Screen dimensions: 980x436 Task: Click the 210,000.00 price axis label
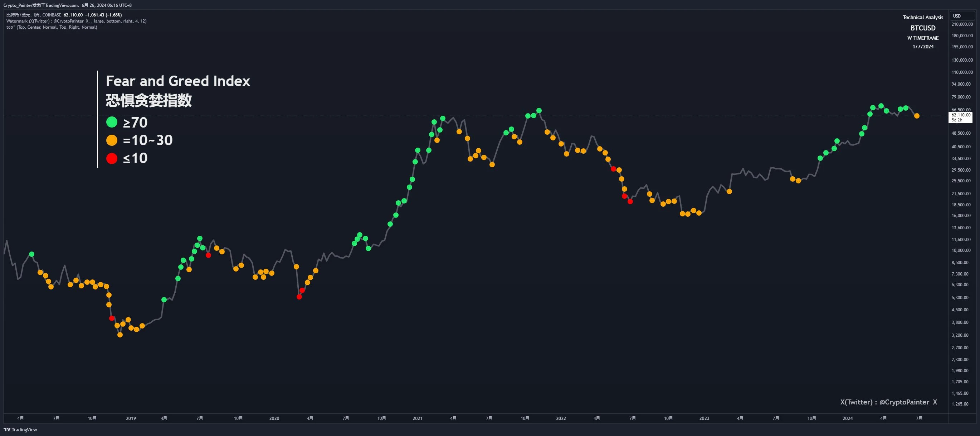click(x=962, y=24)
